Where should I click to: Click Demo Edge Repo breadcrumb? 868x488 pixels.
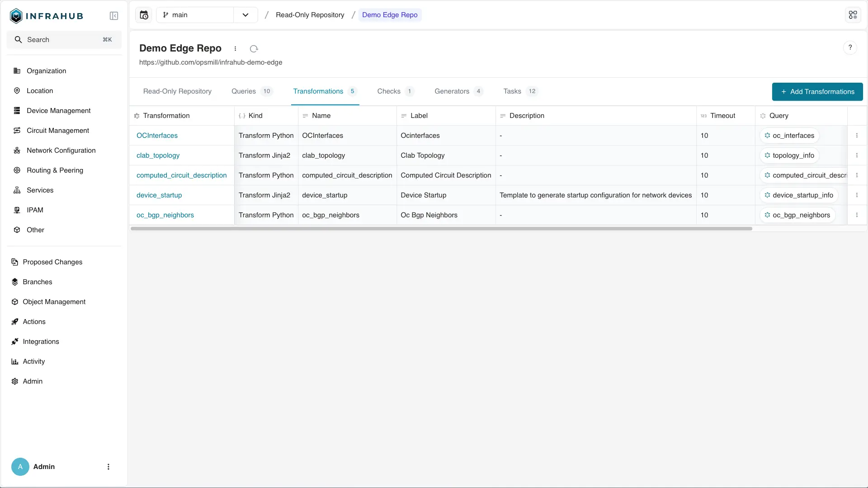point(390,15)
